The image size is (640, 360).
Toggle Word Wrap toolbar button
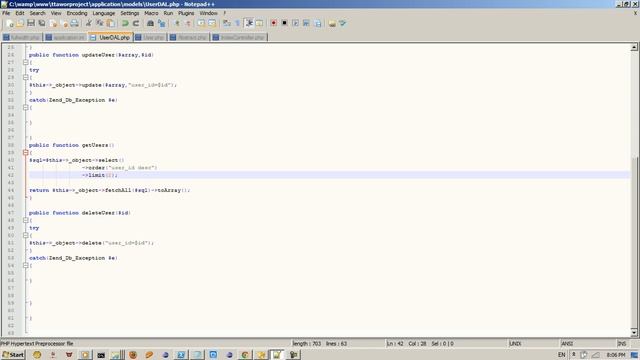pyautogui.click(x=227, y=23)
